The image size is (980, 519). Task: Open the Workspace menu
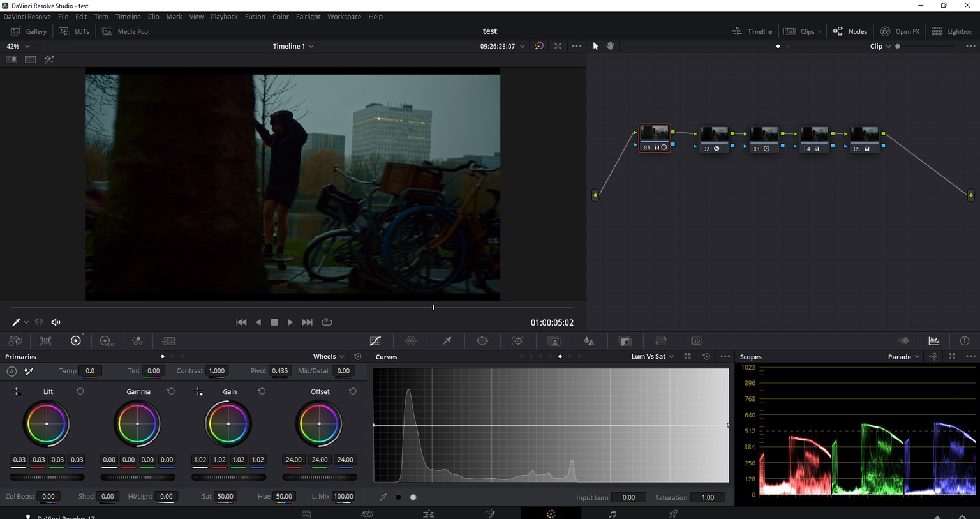[345, 17]
